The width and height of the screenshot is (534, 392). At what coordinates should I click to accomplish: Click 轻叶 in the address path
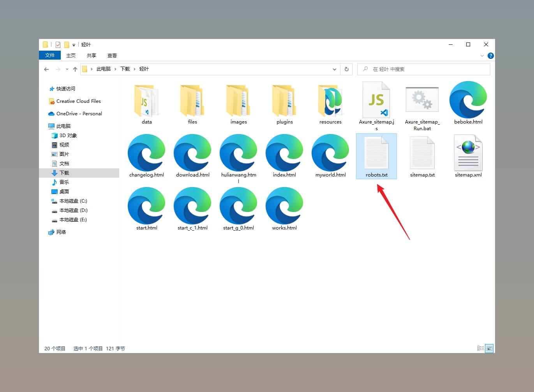point(144,69)
